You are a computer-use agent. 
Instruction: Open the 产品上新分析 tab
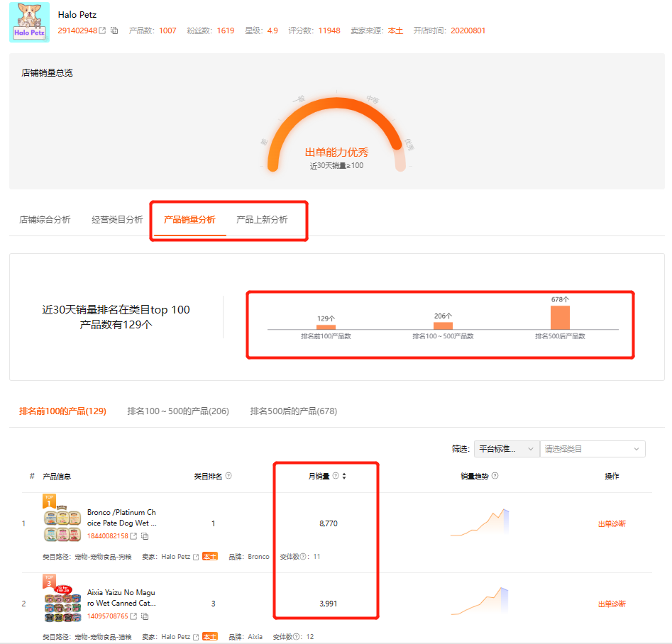[x=262, y=219]
